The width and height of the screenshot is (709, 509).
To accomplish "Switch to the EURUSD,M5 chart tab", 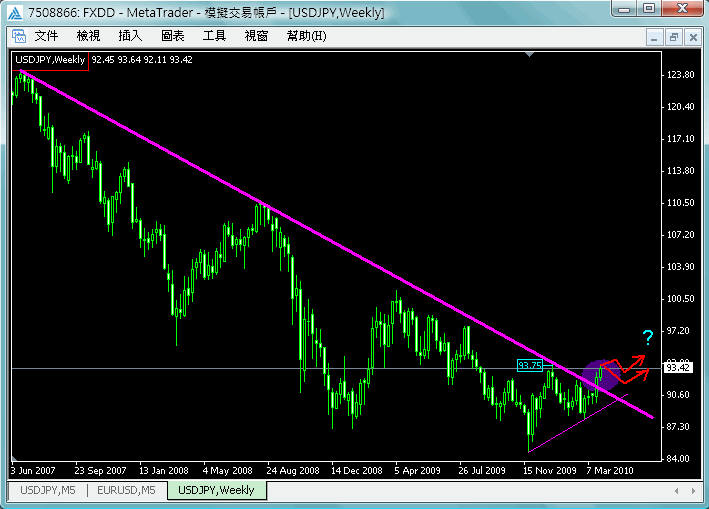I will click(x=126, y=490).
